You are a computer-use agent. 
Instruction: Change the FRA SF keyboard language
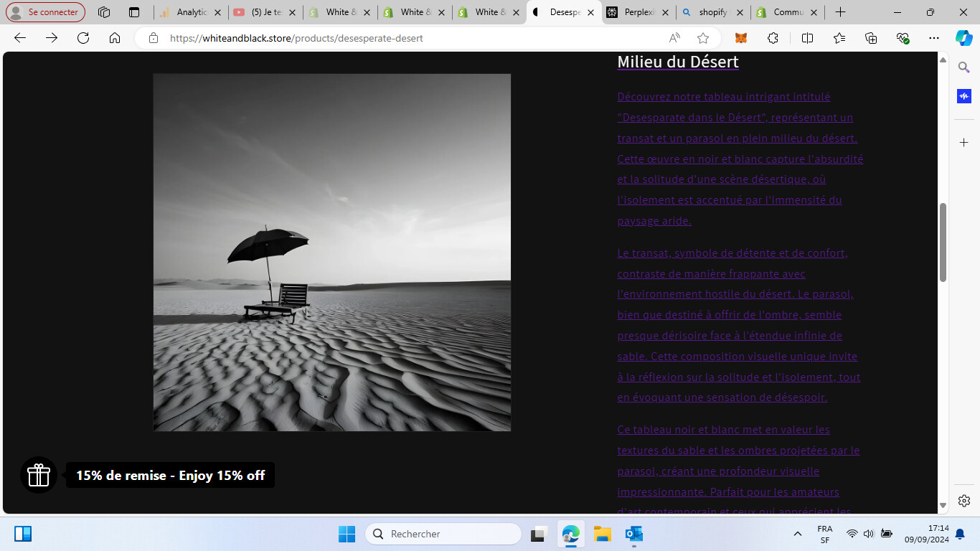coord(825,534)
